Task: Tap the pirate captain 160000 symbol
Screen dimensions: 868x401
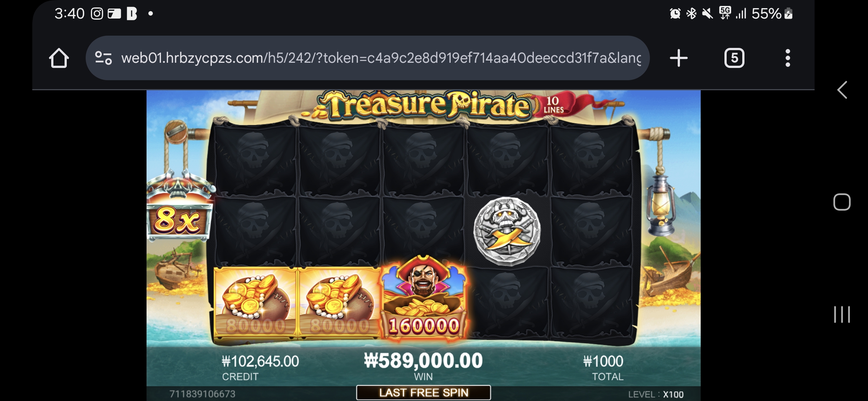Action: 424,298
